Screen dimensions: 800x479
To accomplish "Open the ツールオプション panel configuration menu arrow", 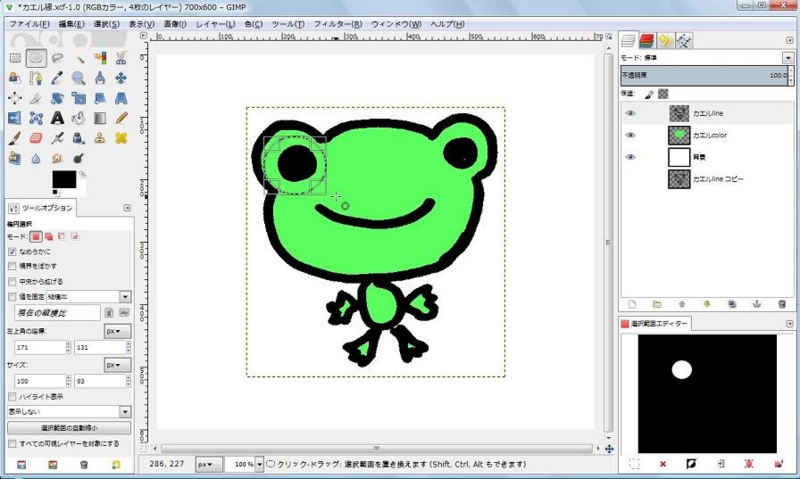I will [x=127, y=208].
